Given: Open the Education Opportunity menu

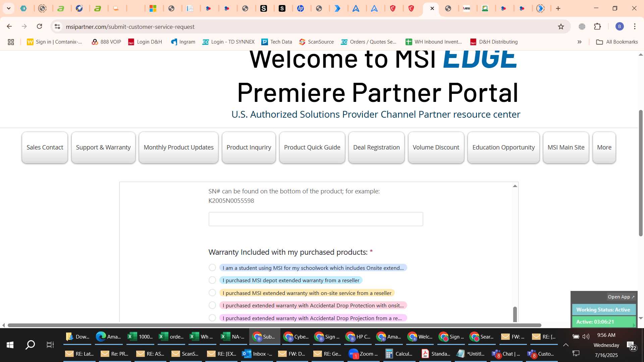Looking at the screenshot, I should pyautogui.click(x=503, y=147).
